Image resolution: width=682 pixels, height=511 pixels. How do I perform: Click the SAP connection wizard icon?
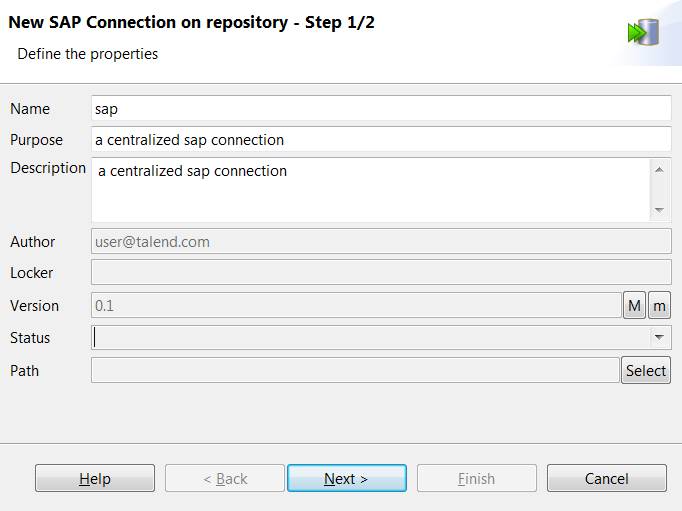point(643,32)
